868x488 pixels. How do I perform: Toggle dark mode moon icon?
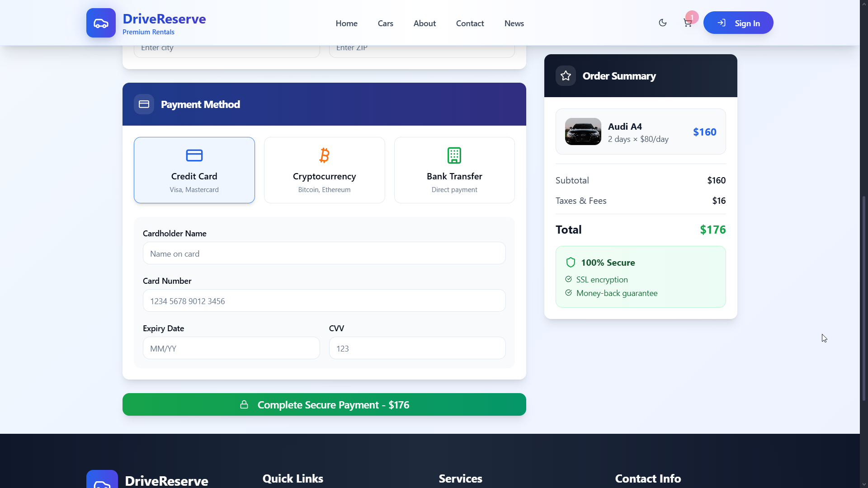coord(663,23)
